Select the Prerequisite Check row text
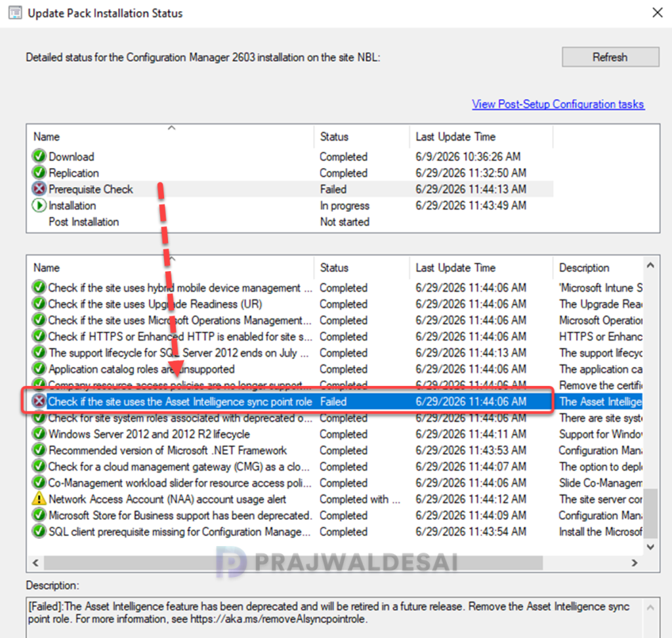 click(x=91, y=190)
